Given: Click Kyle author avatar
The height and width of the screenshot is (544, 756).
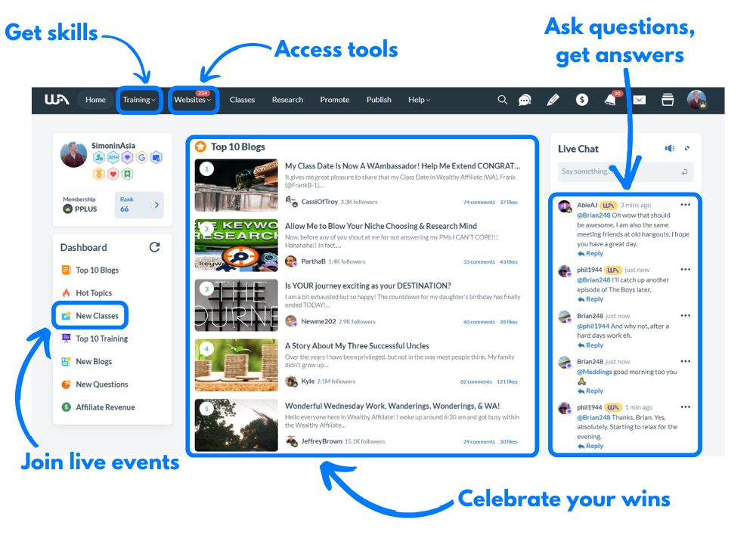Looking at the screenshot, I should pos(291,382).
